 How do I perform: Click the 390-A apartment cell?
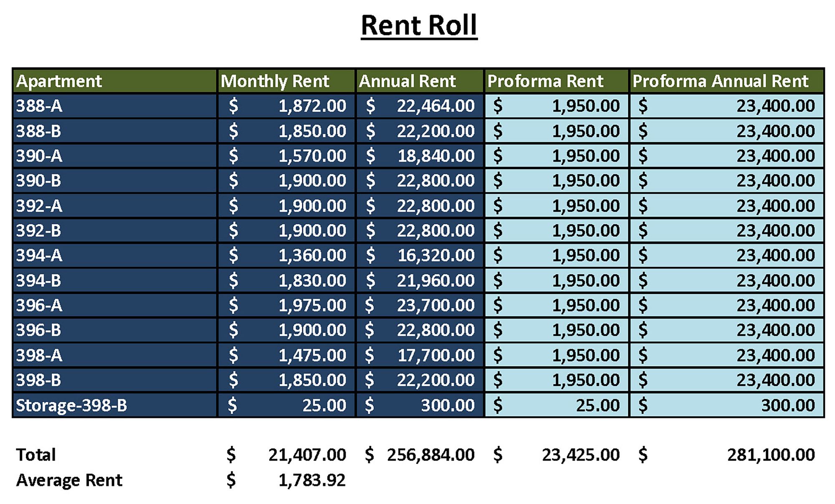tap(39, 156)
